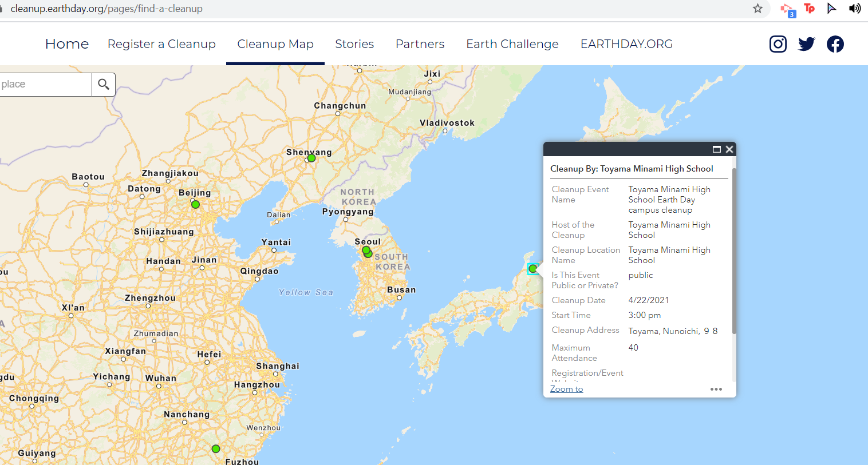Click the Baotou city label on map

point(88,177)
